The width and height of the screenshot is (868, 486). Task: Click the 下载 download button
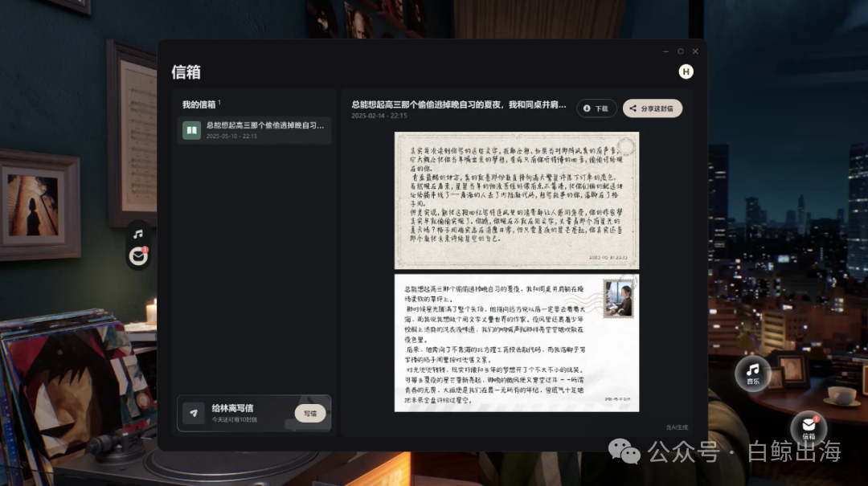(596, 108)
